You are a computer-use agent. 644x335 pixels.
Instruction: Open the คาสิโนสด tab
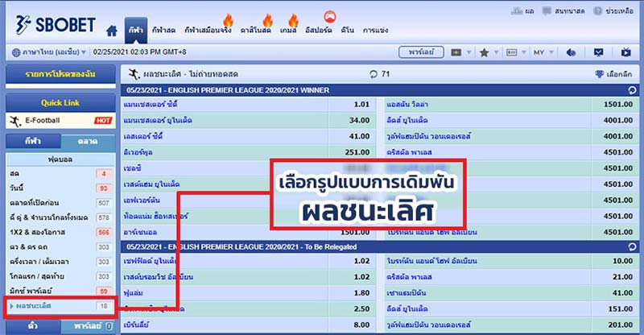point(255,31)
